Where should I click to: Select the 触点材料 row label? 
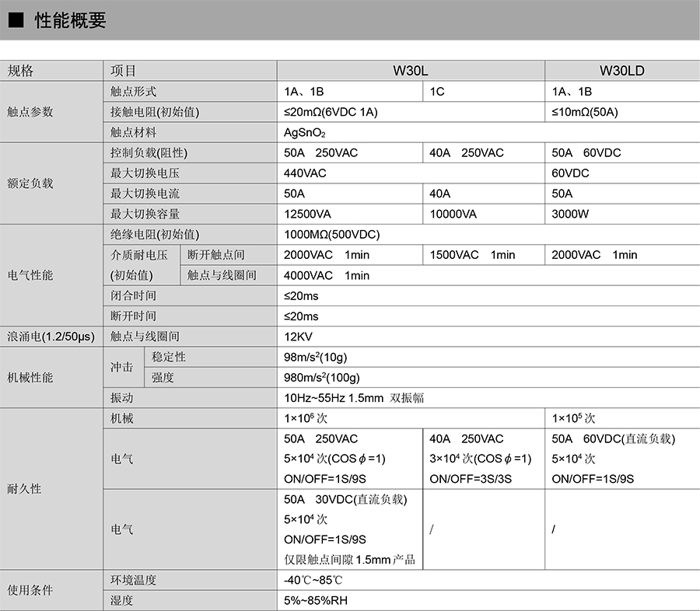pyautogui.click(x=134, y=132)
